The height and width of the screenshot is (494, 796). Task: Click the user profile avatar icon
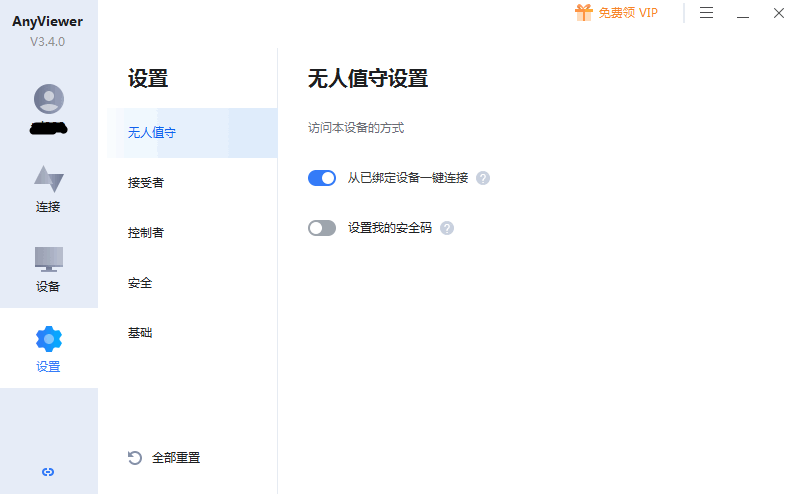tap(48, 99)
